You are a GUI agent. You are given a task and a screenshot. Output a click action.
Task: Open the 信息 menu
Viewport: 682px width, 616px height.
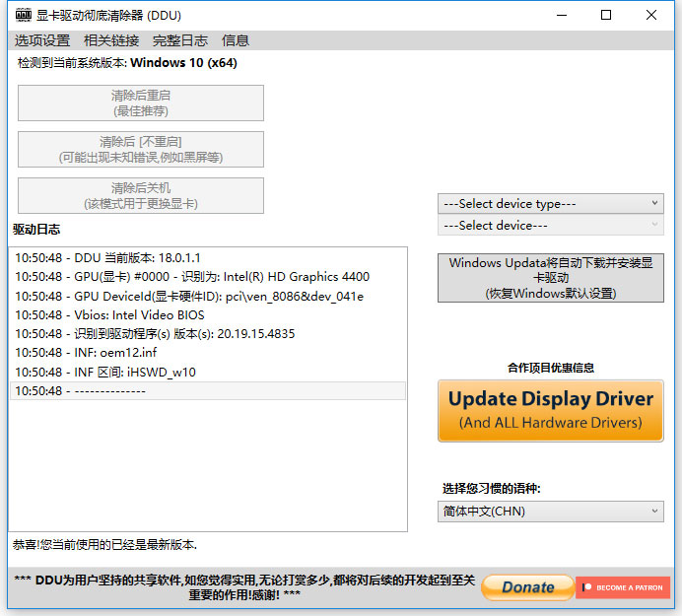236,40
